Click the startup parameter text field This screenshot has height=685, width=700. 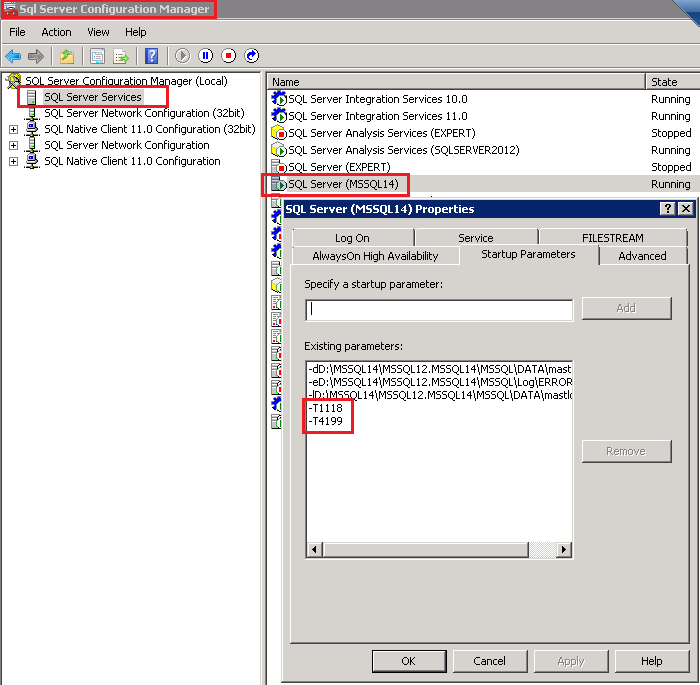coord(439,310)
